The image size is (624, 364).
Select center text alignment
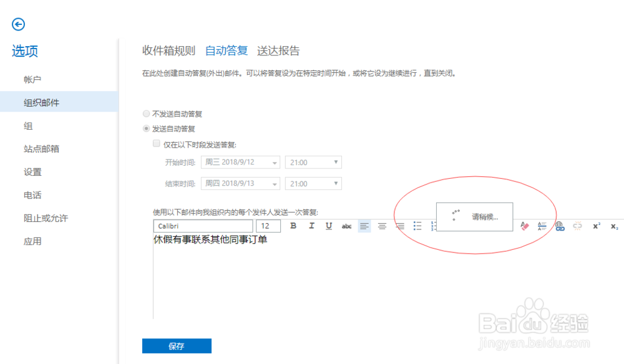382,226
